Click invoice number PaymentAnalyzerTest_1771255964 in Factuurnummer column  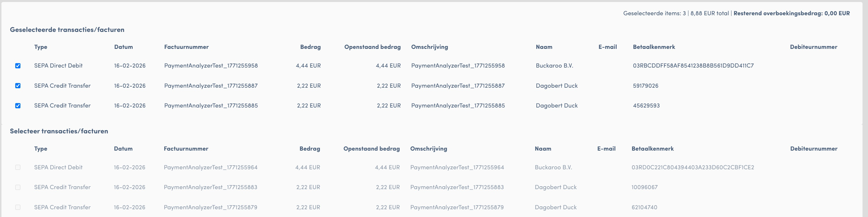click(211, 167)
